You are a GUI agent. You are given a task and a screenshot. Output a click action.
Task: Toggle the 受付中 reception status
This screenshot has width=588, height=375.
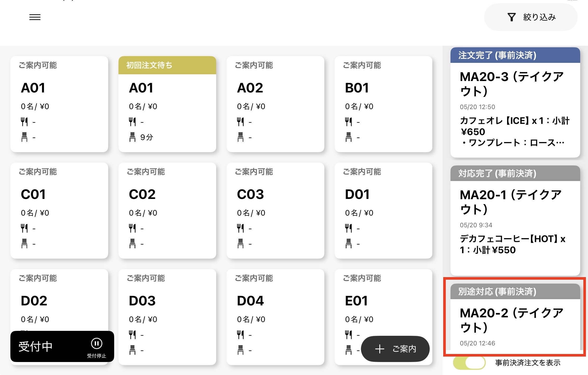(62, 346)
